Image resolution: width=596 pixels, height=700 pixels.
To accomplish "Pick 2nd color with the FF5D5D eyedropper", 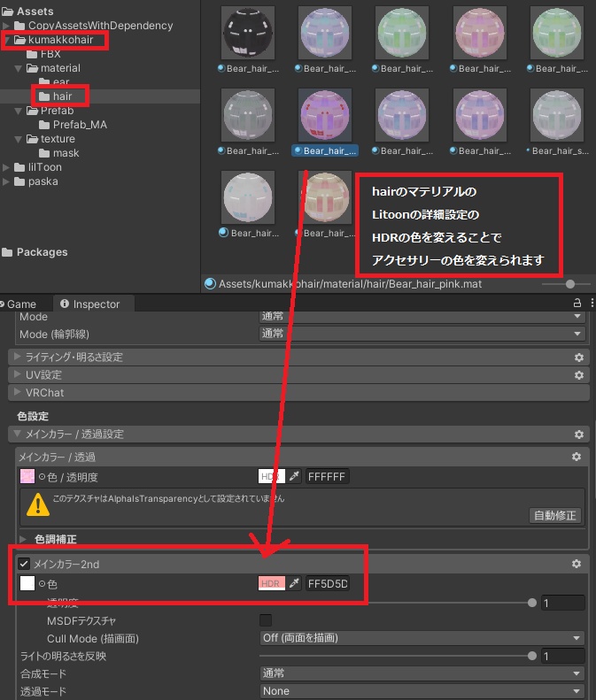I will click(x=294, y=583).
